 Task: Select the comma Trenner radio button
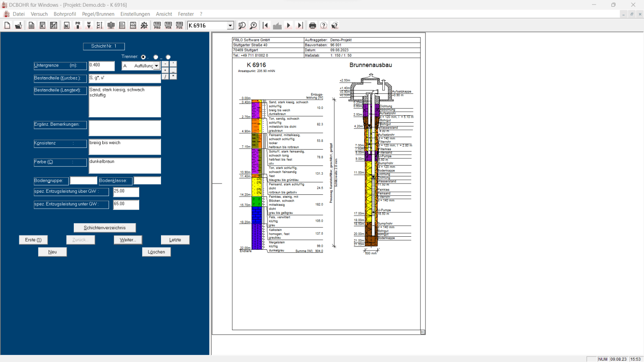[x=143, y=57]
